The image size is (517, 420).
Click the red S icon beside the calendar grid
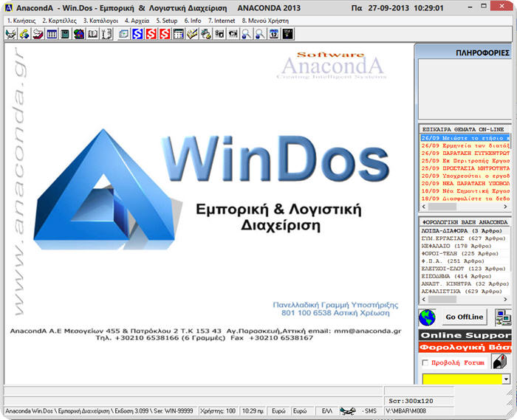(x=165, y=34)
